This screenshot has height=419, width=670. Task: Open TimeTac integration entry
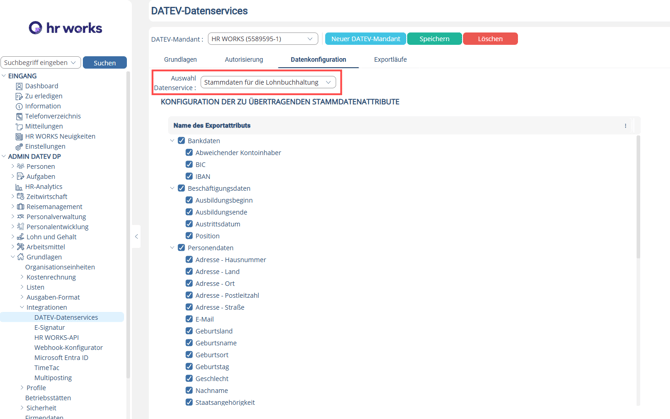[47, 368]
